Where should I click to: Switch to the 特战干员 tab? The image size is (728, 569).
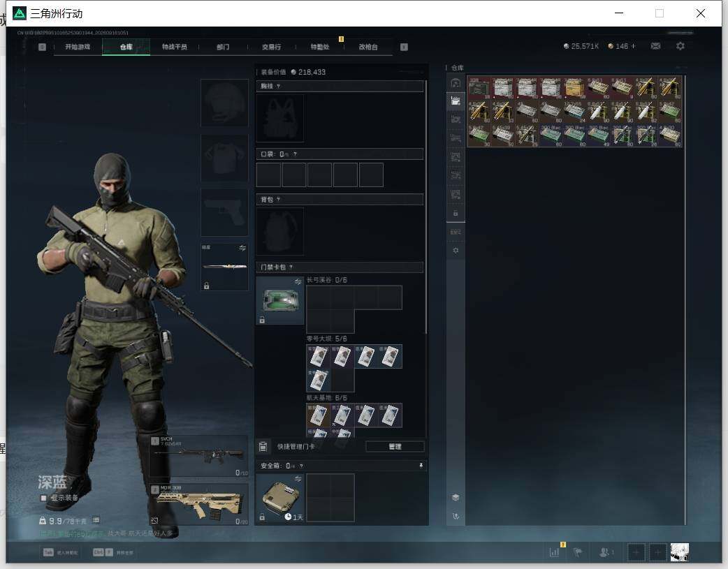point(174,47)
